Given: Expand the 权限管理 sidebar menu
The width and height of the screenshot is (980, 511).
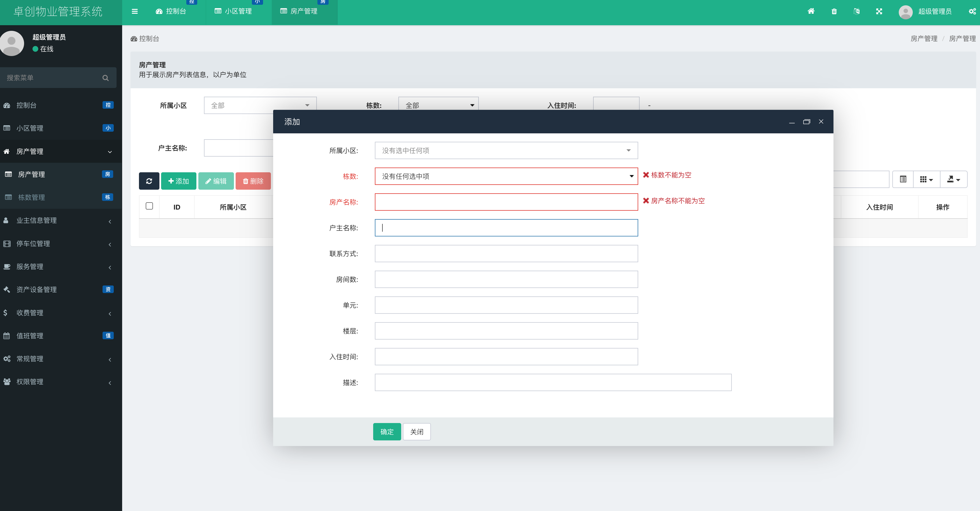Looking at the screenshot, I should point(61,382).
